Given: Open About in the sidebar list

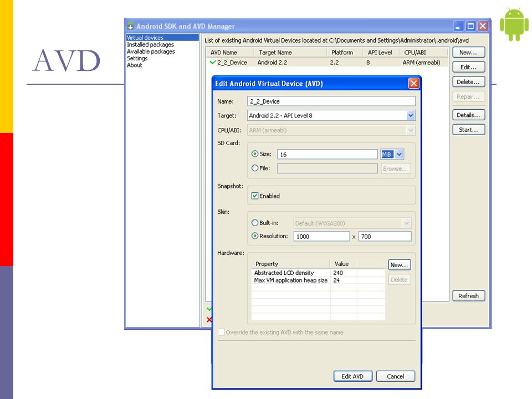Looking at the screenshot, I should pos(134,65).
